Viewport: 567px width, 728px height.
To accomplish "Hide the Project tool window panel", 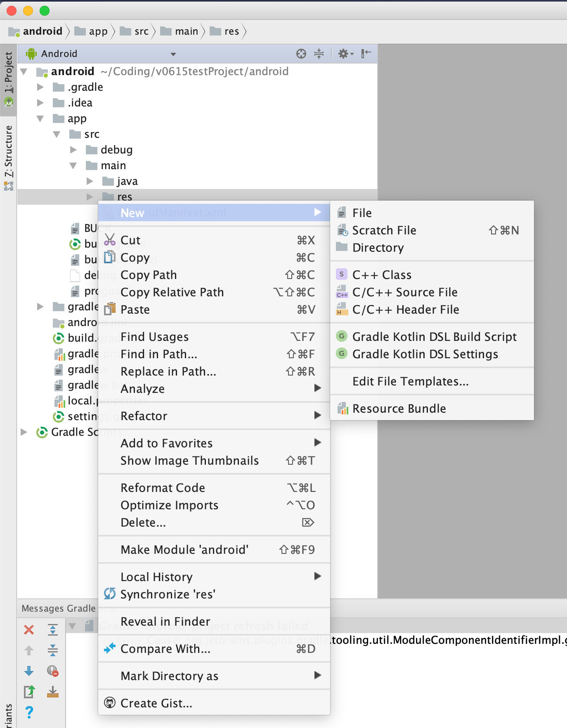I will pyautogui.click(x=366, y=54).
